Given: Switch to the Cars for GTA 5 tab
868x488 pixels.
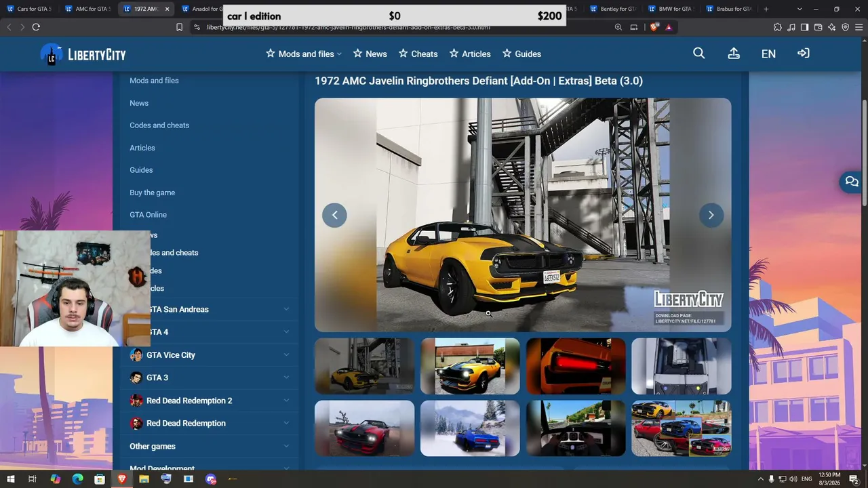Looking at the screenshot, I should [28, 9].
